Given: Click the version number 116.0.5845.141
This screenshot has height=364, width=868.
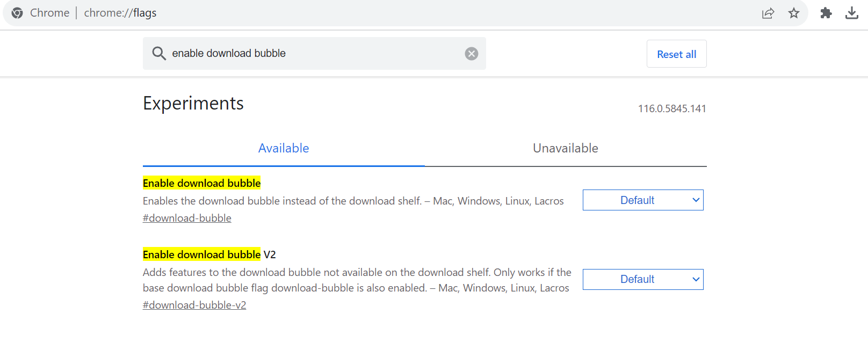Looking at the screenshot, I should [671, 108].
